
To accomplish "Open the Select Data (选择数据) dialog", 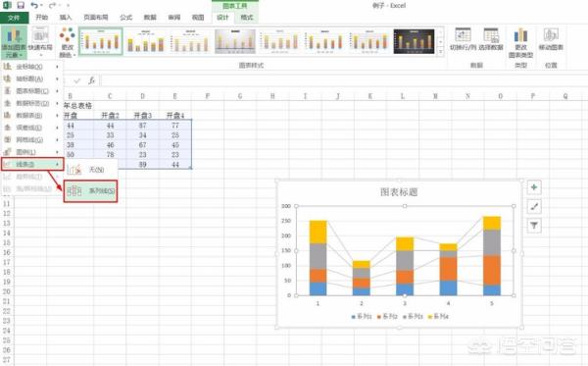I will point(491,39).
